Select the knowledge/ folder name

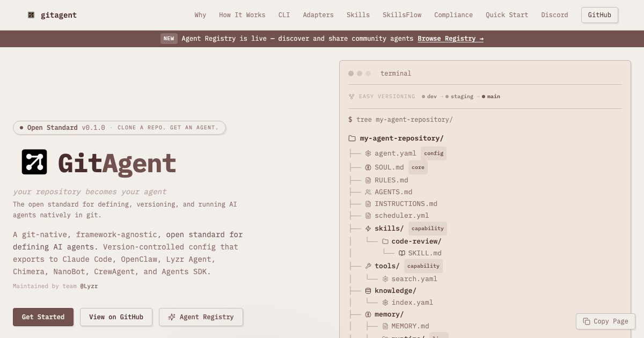coord(396,291)
